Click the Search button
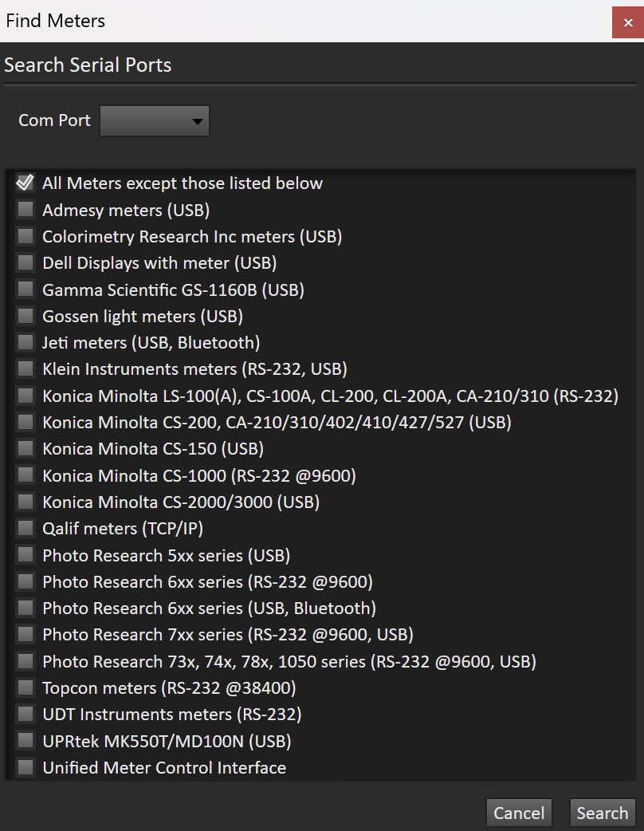This screenshot has height=831, width=644. pyautogui.click(x=603, y=813)
